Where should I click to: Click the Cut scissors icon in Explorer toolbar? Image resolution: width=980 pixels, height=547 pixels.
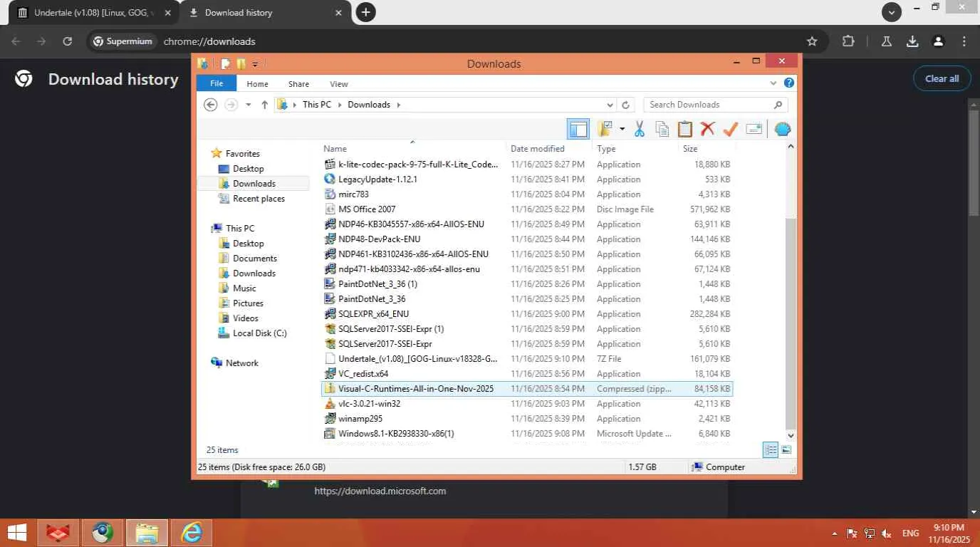640,129
